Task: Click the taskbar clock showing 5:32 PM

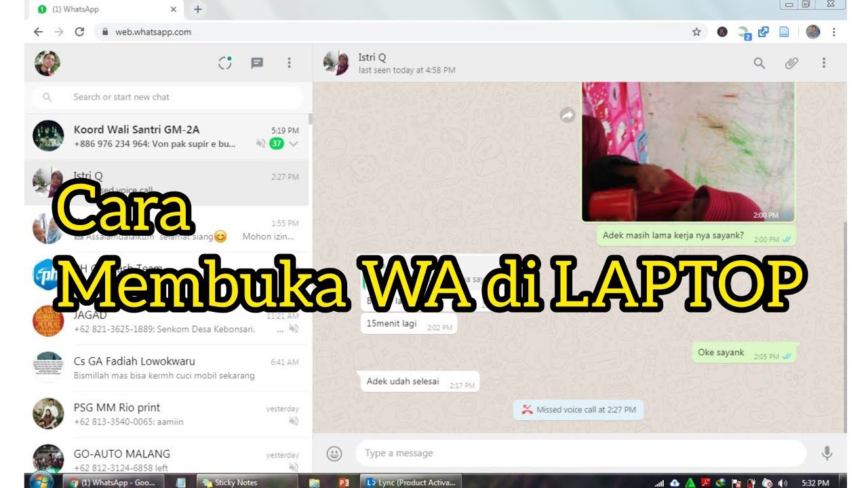Action: (815, 483)
